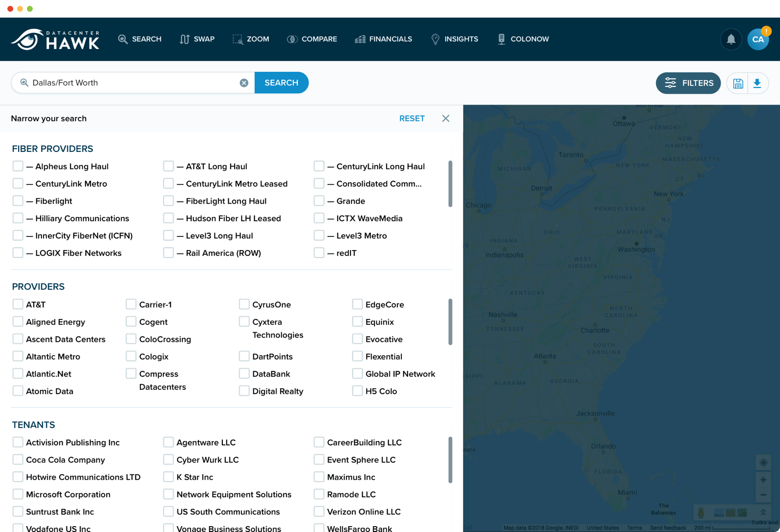Open the ColoNow menu item
Image resolution: width=780 pixels, height=532 pixels.
pos(522,39)
